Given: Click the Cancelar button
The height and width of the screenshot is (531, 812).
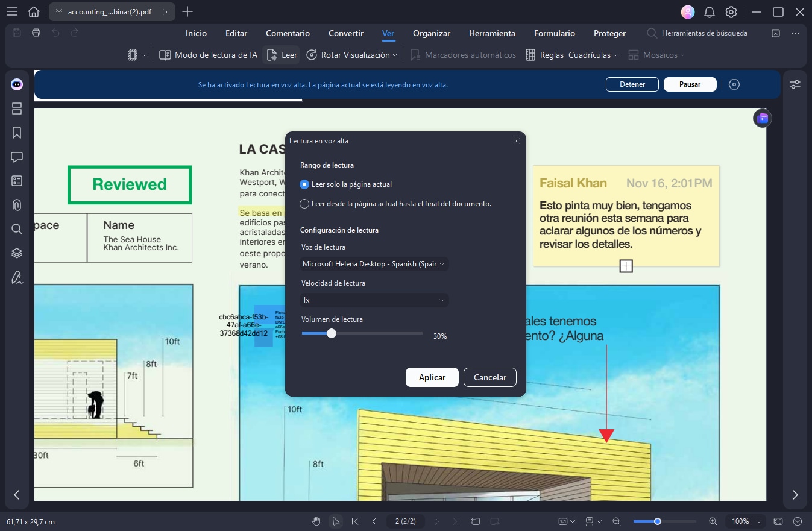Looking at the screenshot, I should tap(490, 377).
